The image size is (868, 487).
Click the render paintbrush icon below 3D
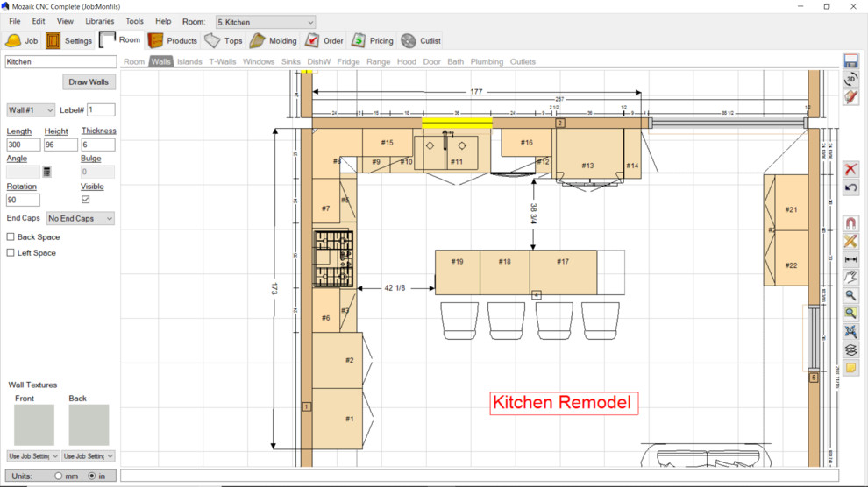pyautogui.click(x=850, y=97)
